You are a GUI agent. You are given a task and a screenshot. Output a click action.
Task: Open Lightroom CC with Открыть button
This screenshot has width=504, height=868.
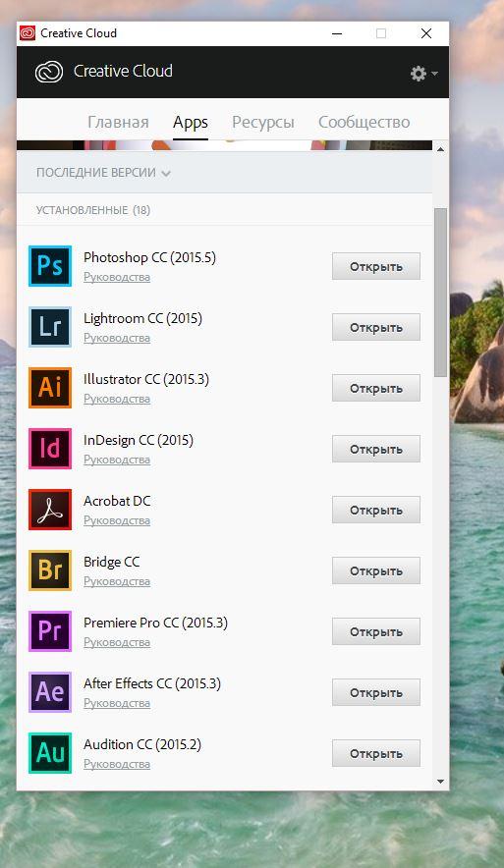pos(376,327)
